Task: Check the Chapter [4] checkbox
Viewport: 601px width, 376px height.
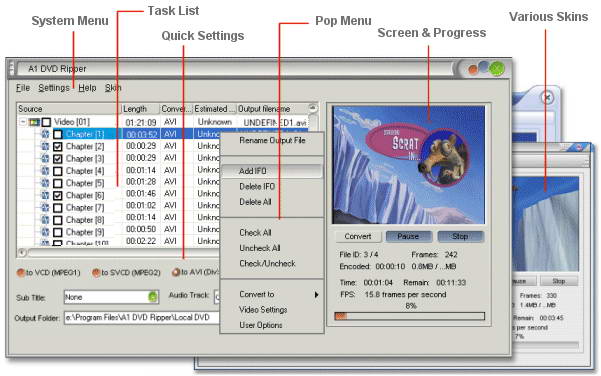Action: pos(57,171)
